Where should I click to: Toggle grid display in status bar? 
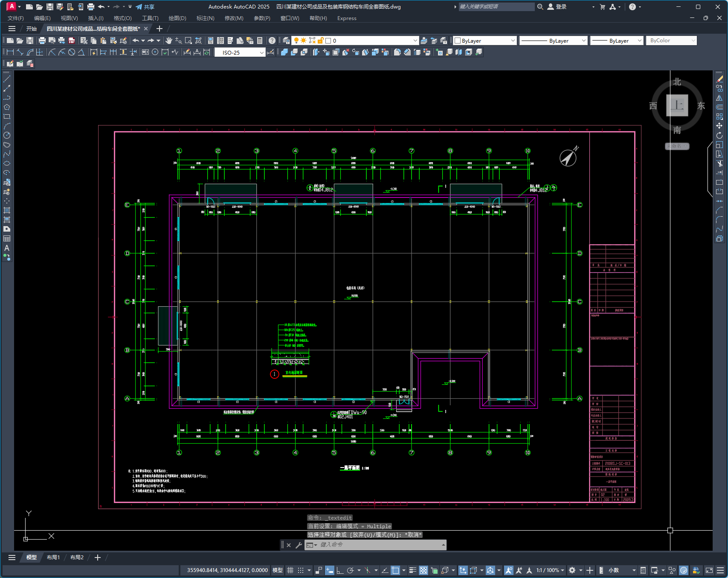coord(290,570)
